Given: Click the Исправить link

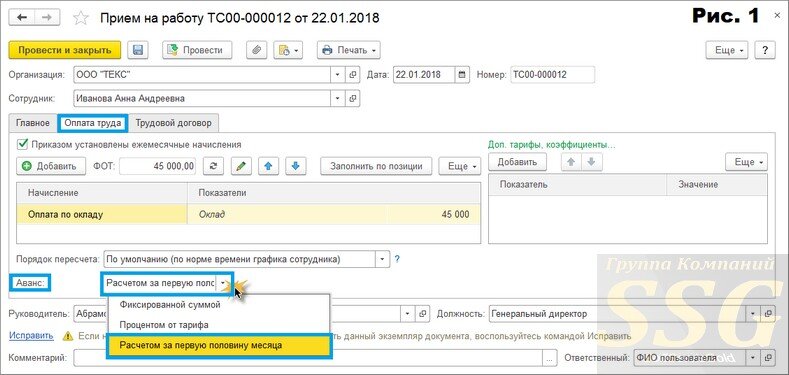Looking at the screenshot, I should 31,336.
